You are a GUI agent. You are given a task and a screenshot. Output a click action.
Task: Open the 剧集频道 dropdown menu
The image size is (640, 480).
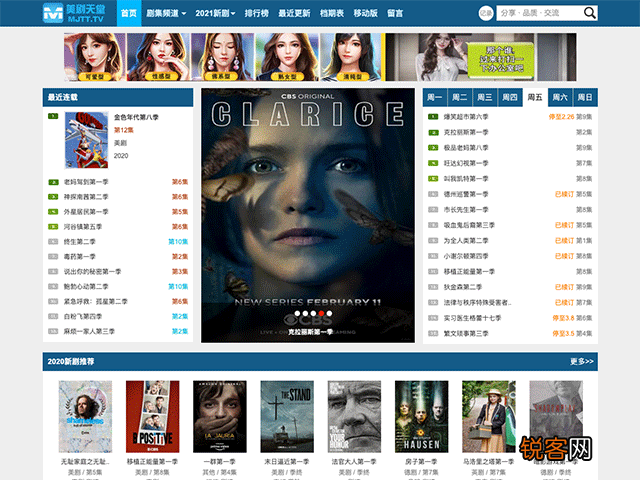click(x=166, y=13)
